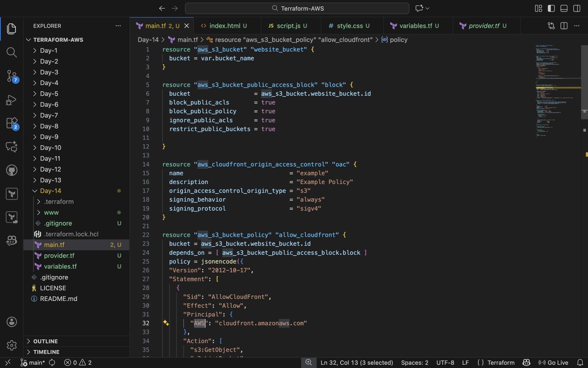Screen dimensions: 588x368
Task: Open the Extensions view with 2 badge
Action: (11, 123)
